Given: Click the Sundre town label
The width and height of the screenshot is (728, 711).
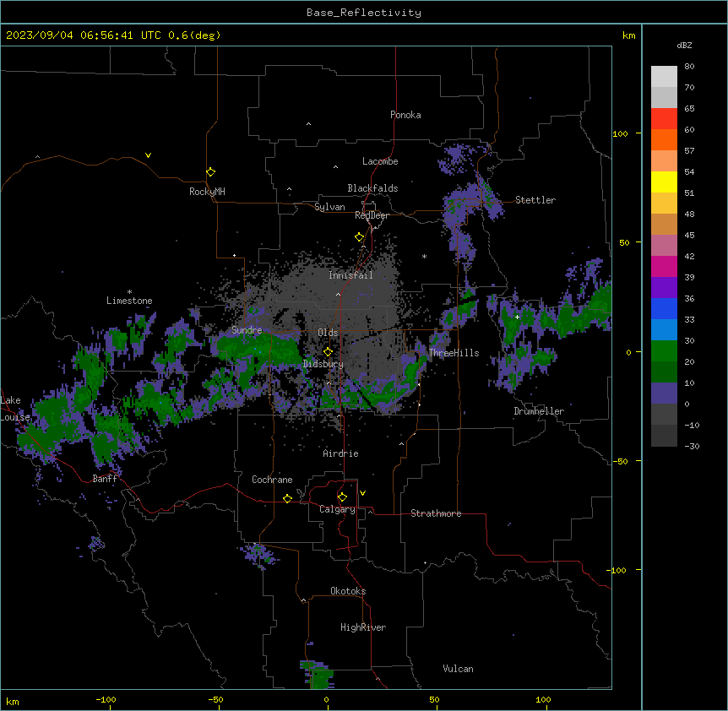Looking at the screenshot, I should click(x=247, y=330).
